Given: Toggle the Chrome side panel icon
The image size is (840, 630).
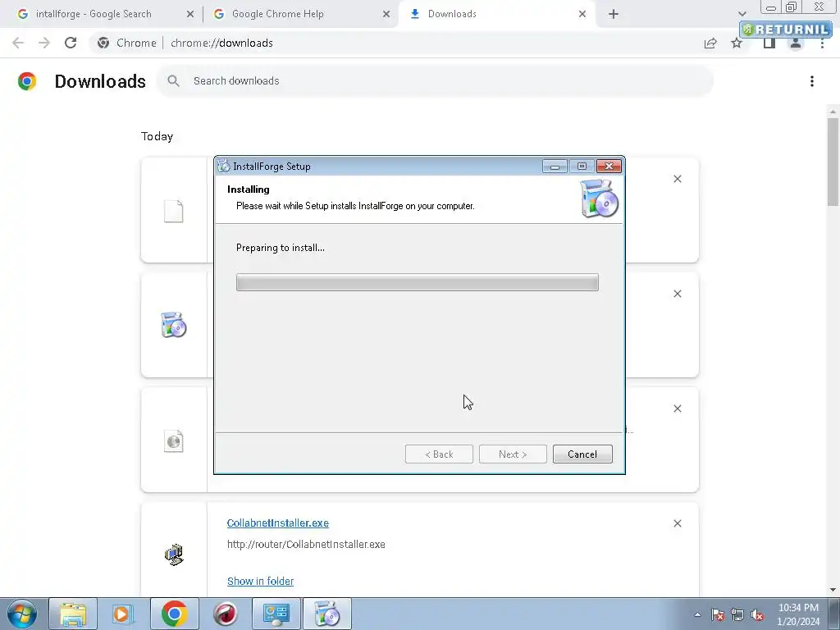Looking at the screenshot, I should 769,43.
